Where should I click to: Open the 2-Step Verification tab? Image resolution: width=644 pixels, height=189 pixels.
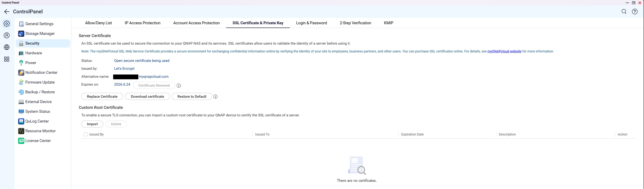(355, 23)
